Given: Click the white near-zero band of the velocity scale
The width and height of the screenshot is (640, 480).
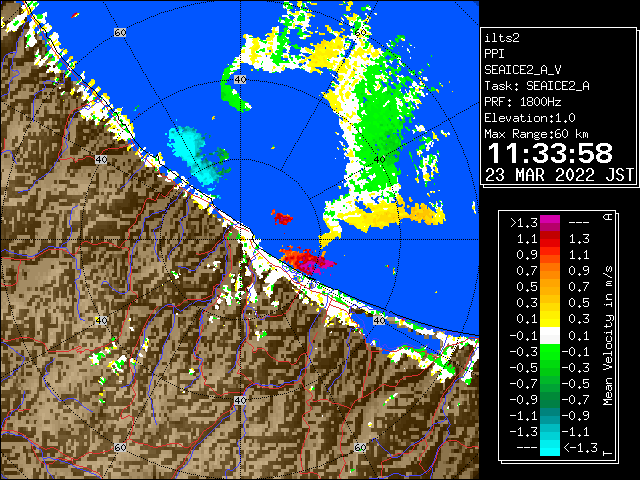Looking at the screenshot, I should (x=550, y=336).
